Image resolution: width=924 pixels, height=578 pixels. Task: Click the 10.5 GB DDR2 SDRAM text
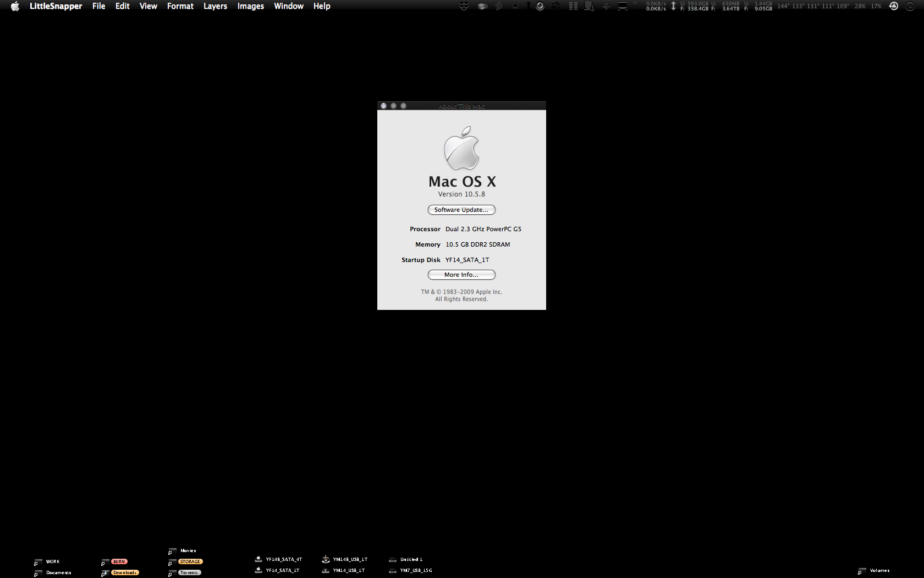[x=478, y=244]
